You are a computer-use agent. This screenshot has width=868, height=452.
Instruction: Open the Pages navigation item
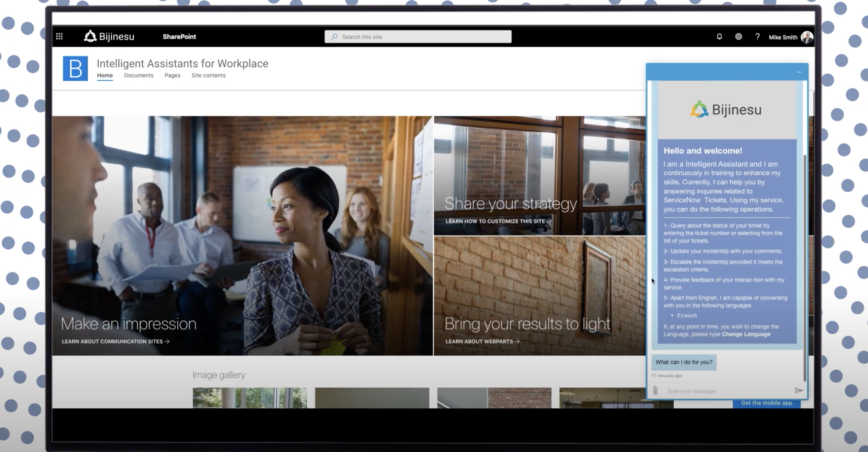pos(172,75)
